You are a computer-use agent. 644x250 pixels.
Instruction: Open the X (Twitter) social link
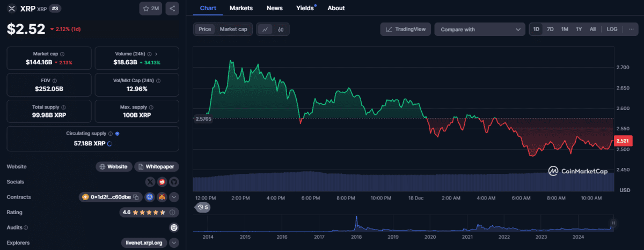(150, 182)
